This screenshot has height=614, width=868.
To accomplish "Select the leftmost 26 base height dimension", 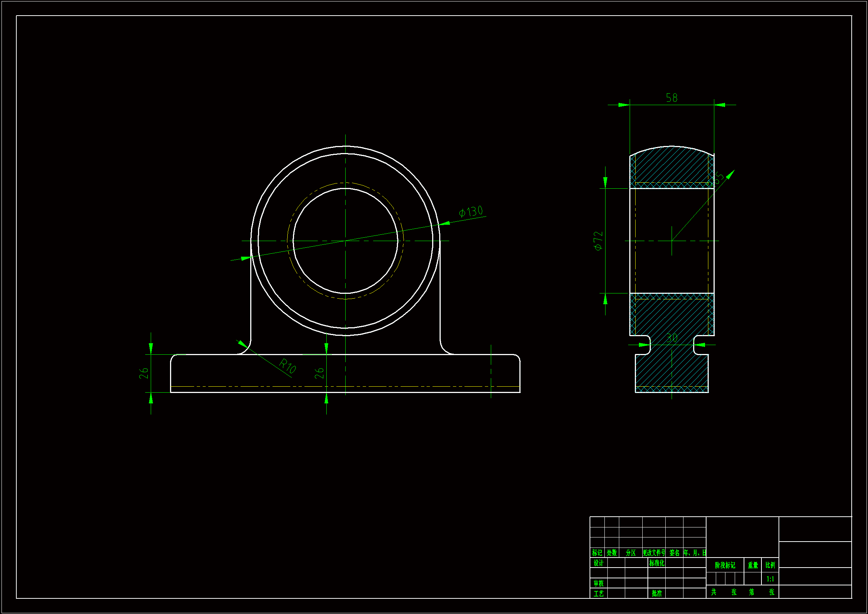I will [x=144, y=373].
